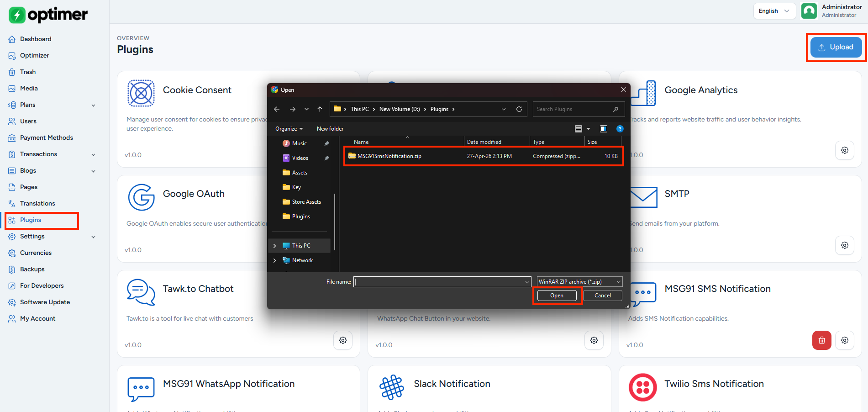Screen dimensions: 868x412
Task: Open the Trash section
Action: 28,72
